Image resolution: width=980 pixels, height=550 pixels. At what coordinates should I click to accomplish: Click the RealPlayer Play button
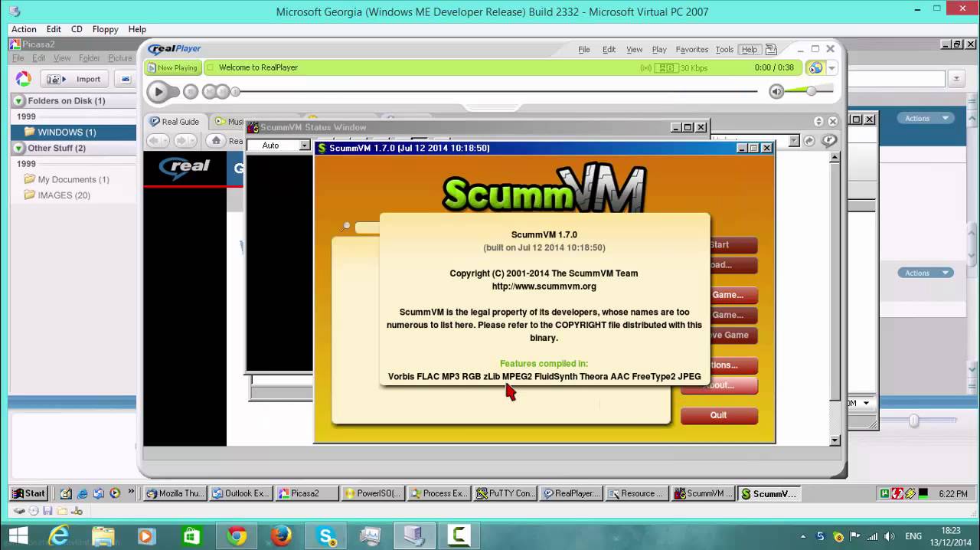click(158, 92)
